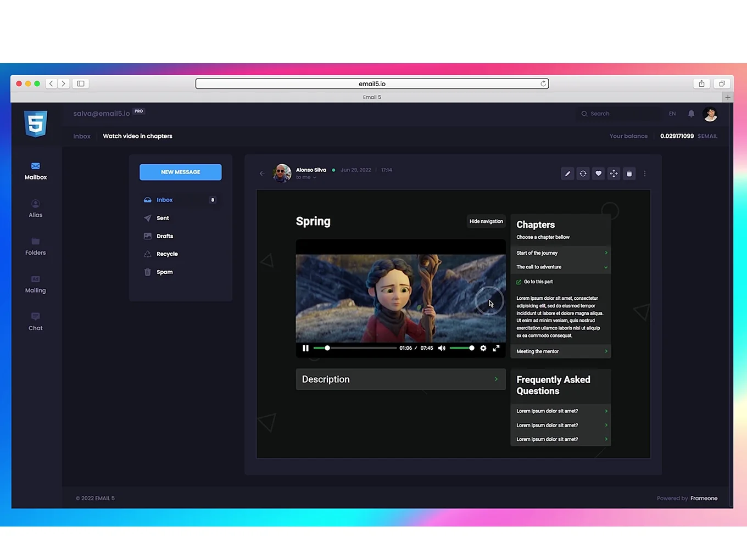Image resolution: width=747 pixels, height=560 pixels.
Task: Click the Search input field
Action: coord(621,114)
